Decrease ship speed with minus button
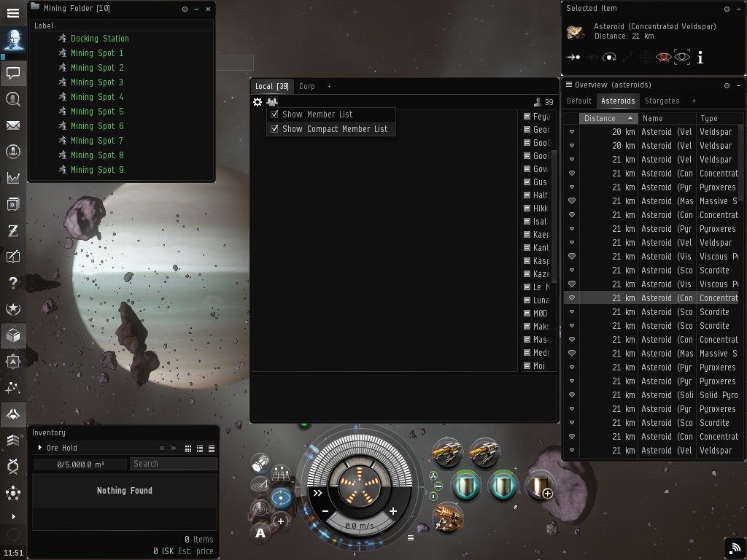 click(325, 511)
